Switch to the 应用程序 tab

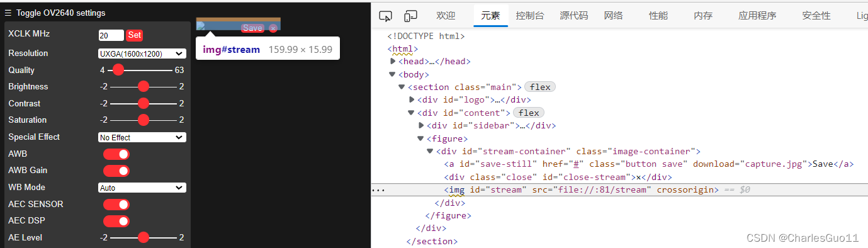coord(757,16)
